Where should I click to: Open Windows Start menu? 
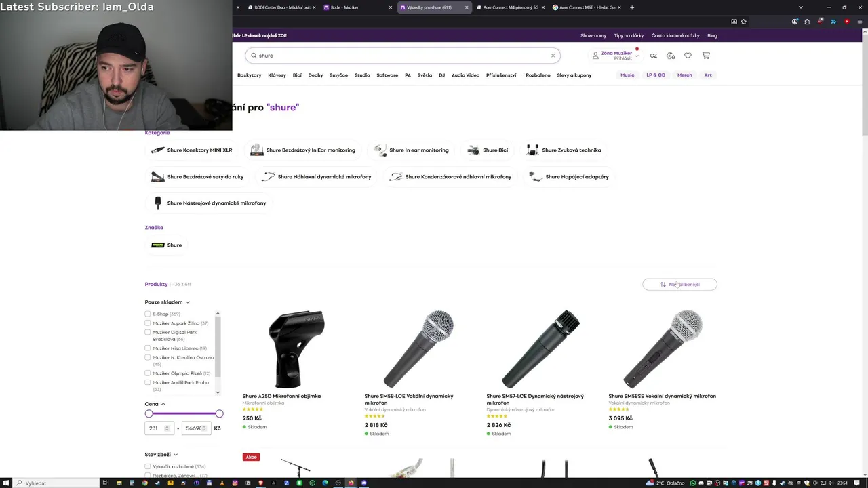pos(5,483)
